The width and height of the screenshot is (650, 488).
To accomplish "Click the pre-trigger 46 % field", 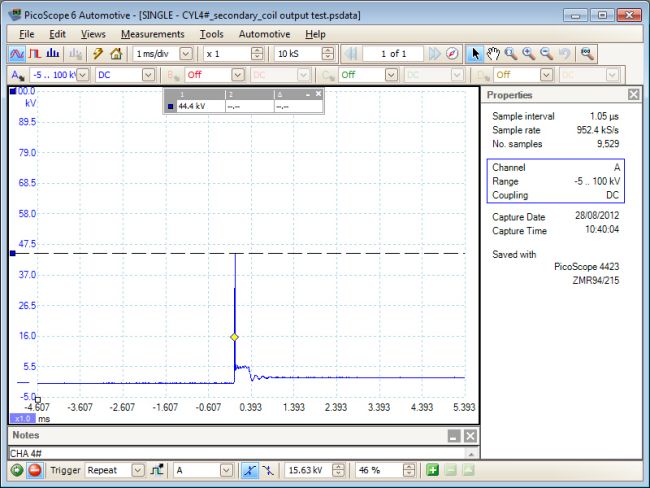I will pyautogui.click(x=379, y=470).
